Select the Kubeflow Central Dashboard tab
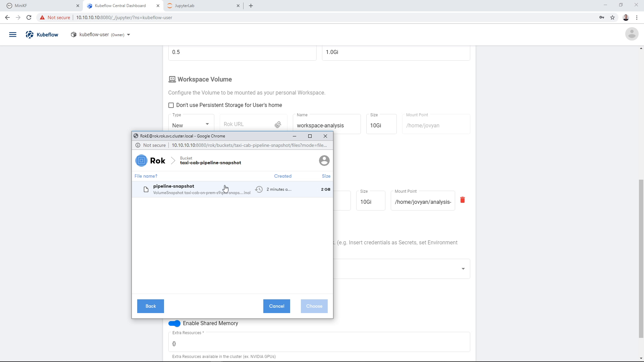 (x=123, y=6)
